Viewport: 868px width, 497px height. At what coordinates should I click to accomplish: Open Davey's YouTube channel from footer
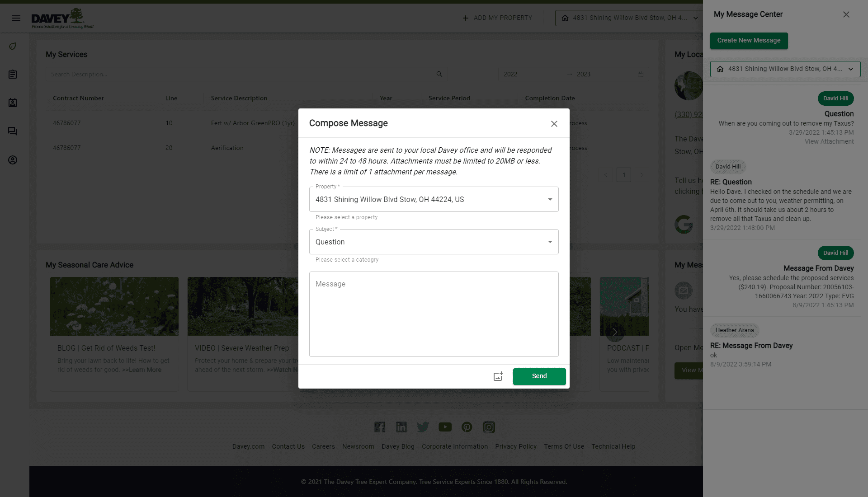point(445,427)
